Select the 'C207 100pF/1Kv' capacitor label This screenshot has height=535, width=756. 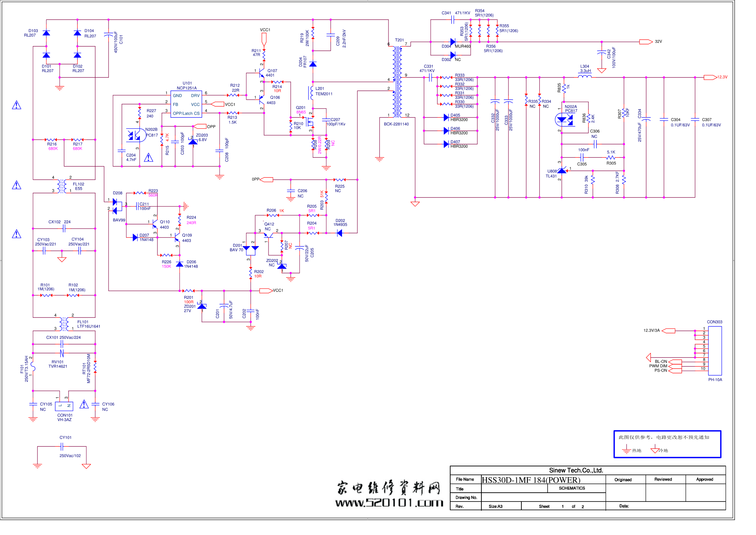(x=336, y=122)
